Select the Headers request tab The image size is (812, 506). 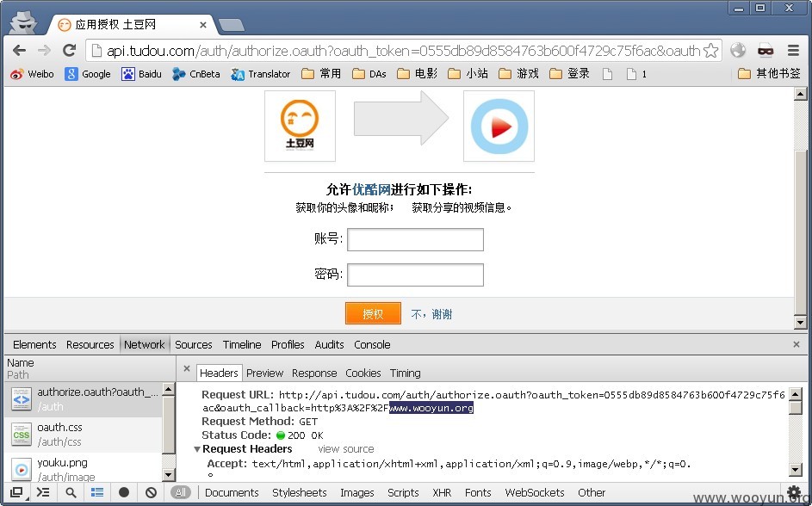pos(219,373)
